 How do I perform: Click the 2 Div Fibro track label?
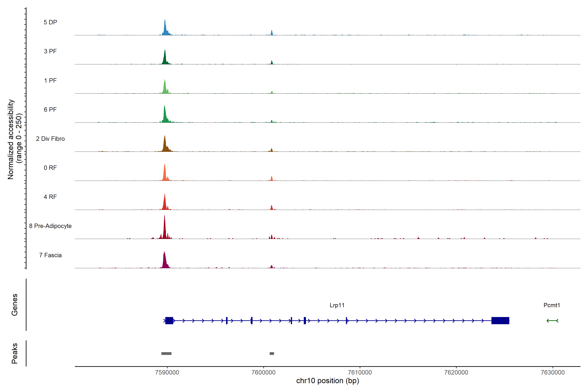click(x=50, y=139)
